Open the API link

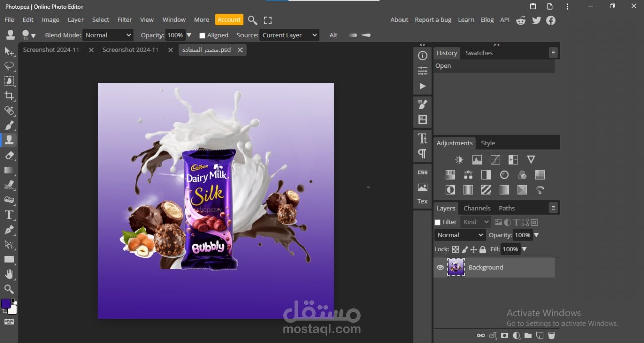505,20
